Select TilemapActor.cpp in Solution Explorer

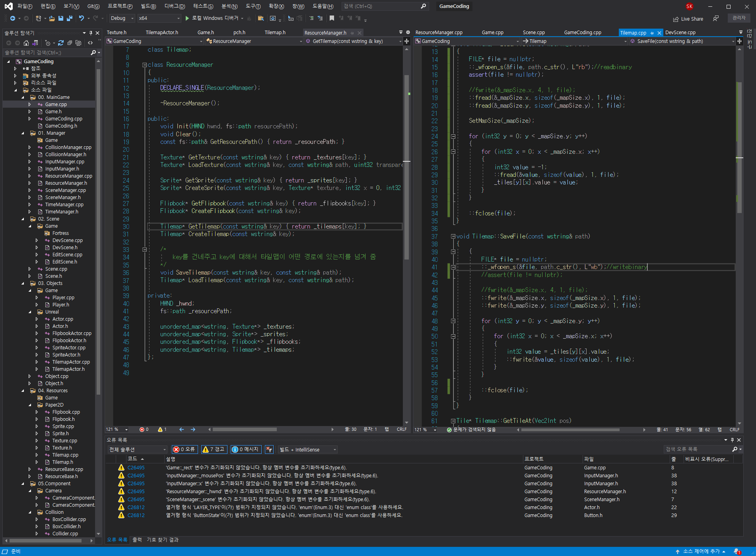(71, 362)
